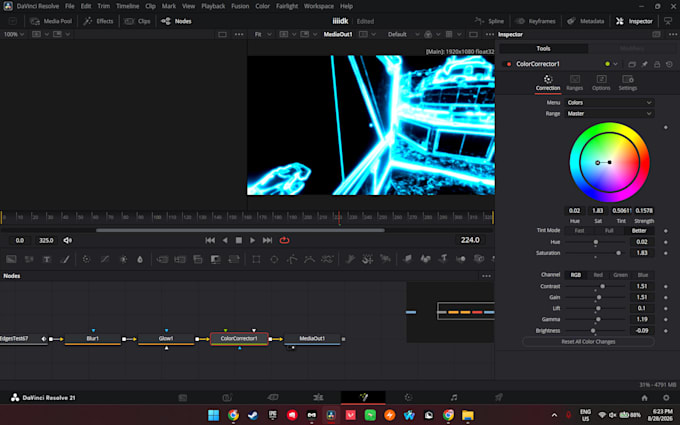Viewport: 680px width, 425px height.
Task: Add a Polygon mask tool from the toolbar
Action: point(292,259)
